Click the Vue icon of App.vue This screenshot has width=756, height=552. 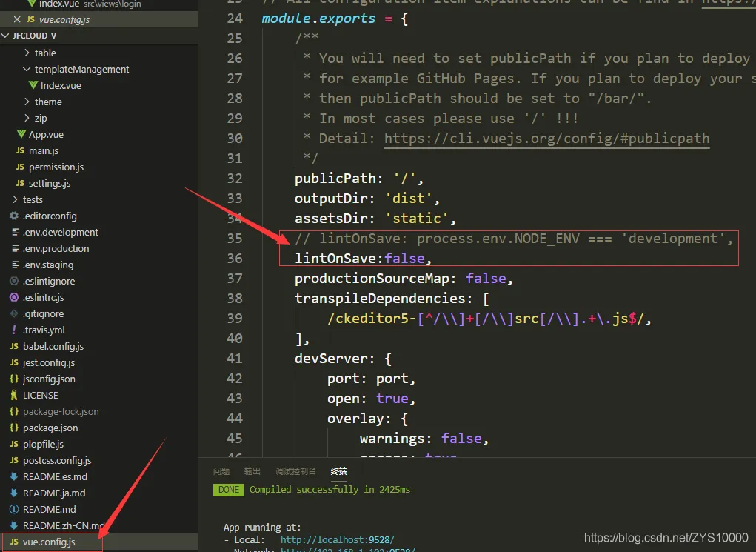point(21,134)
